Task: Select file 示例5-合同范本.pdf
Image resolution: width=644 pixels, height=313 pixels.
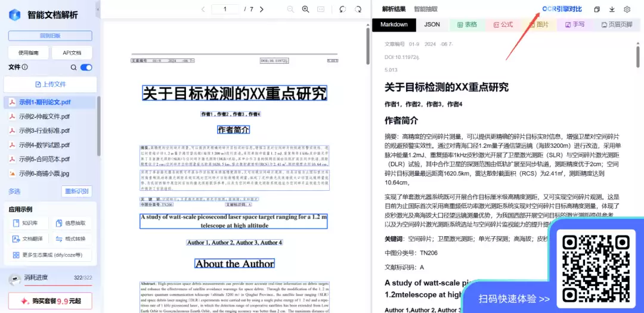Action: [x=50, y=159]
